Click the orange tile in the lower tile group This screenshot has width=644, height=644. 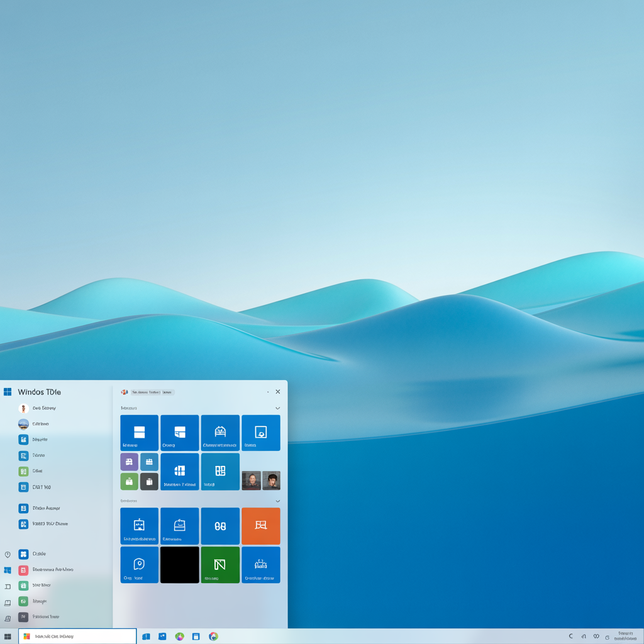click(261, 526)
